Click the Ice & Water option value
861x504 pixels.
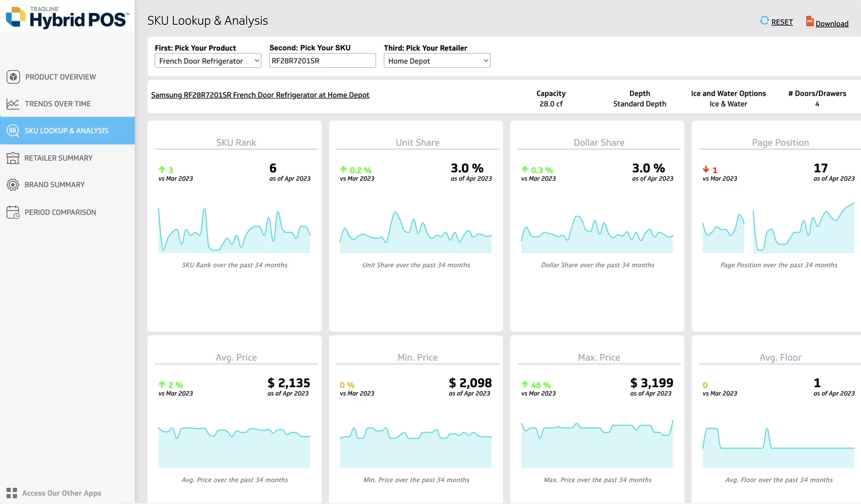pyautogui.click(x=728, y=104)
